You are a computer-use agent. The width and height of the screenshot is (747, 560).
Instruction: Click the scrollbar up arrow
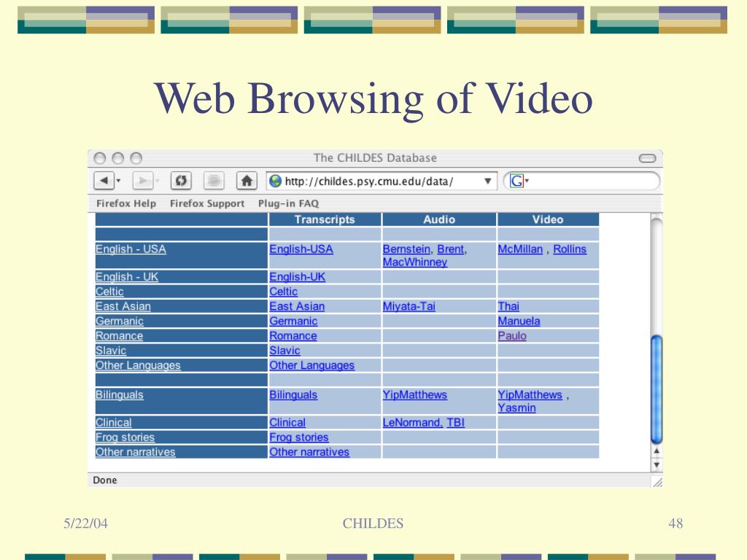point(657,451)
